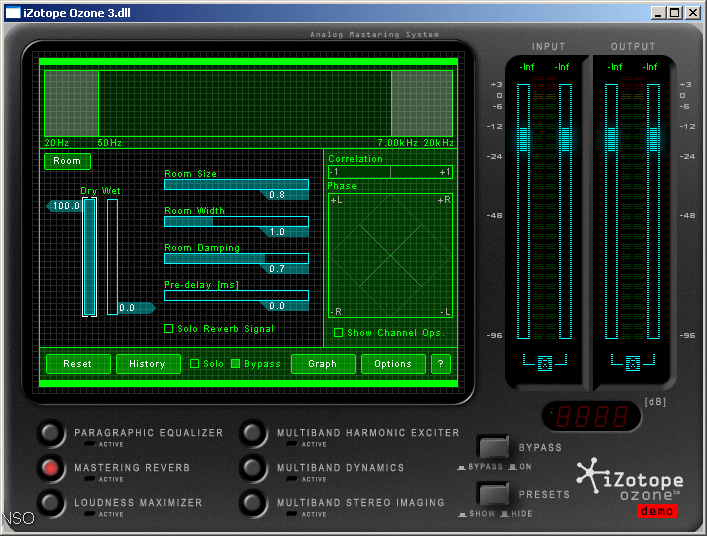Click the Room reverb type button

click(67, 161)
